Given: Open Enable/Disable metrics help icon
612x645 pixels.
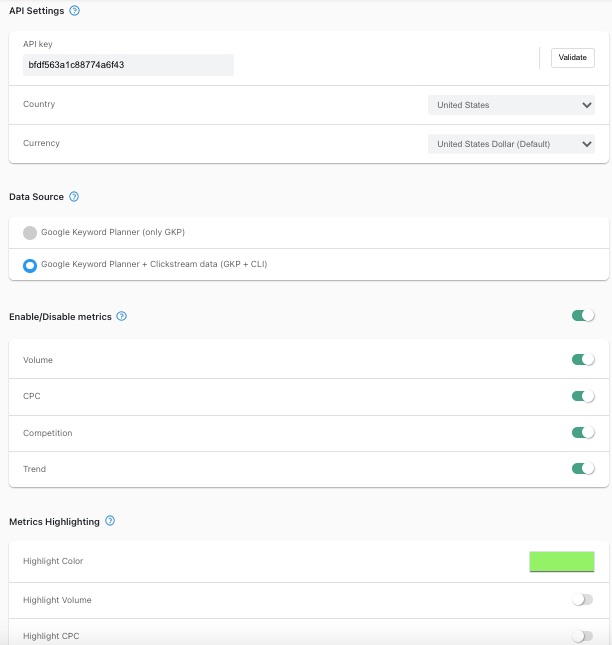Looking at the screenshot, I should 122,316.
